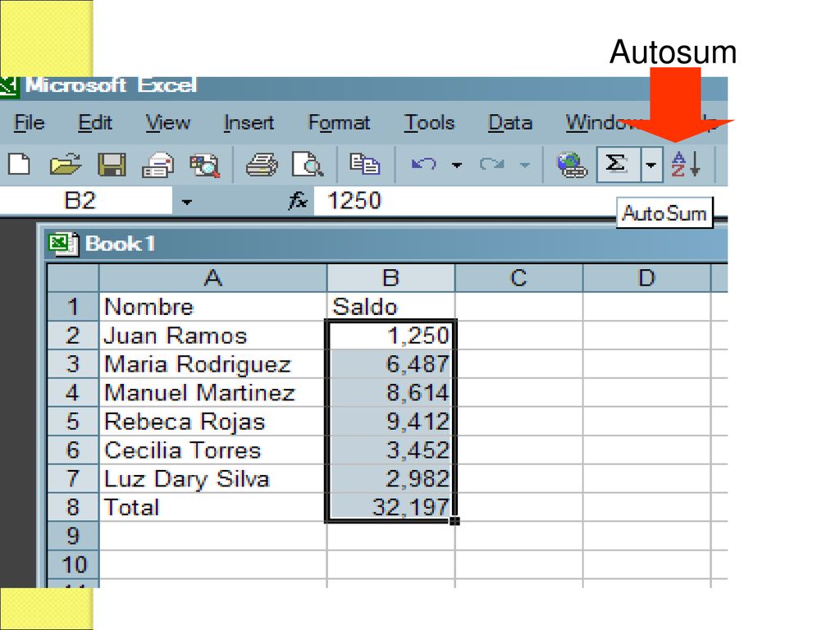840x630 pixels.
Task: Open the Format menu
Action: click(339, 123)
